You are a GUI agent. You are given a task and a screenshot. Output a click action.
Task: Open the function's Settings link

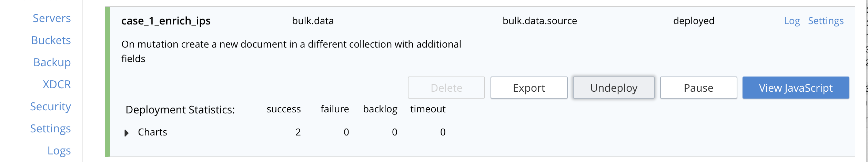tap(826, 21)
